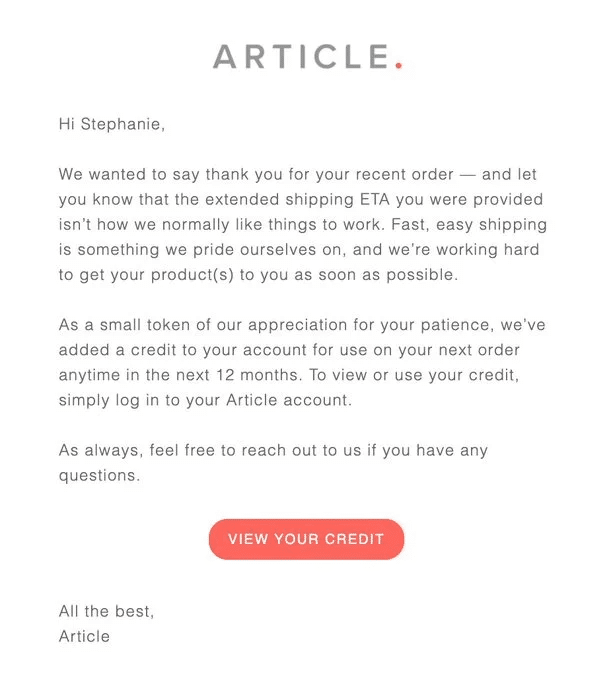The width and height of the screenshot is (613, 680).
Task: Click the greeting 'Hi Stephanie,'
Action: pyautogui.click(x=112, y=124)
